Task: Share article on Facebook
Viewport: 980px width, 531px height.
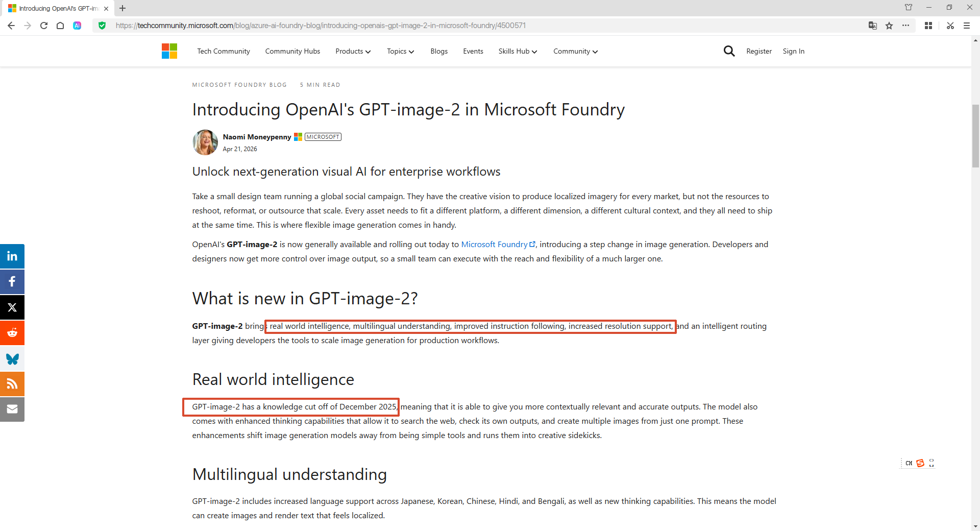Action: pyautogui.click(x=12, y=282)
